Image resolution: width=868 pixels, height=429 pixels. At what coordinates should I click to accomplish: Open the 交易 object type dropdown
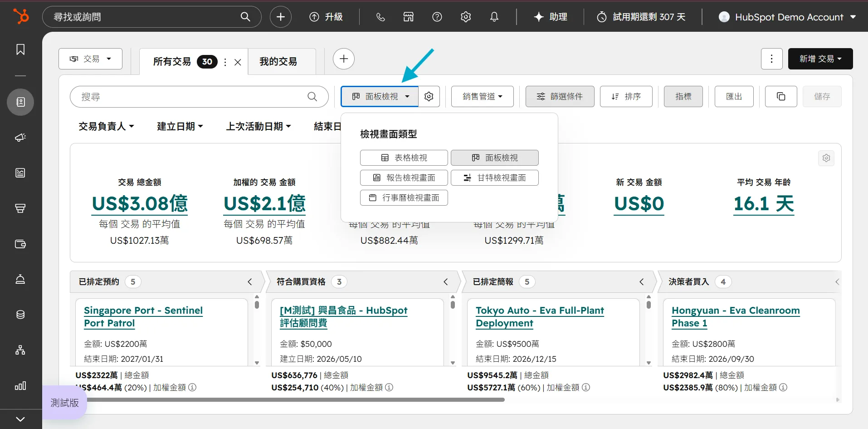[x=90, y=59]
